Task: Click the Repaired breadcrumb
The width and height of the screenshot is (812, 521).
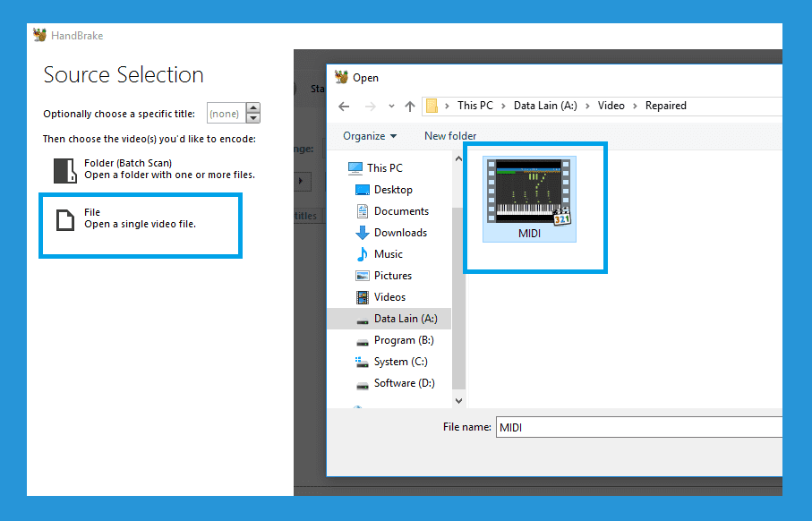Action: point(665,106)
